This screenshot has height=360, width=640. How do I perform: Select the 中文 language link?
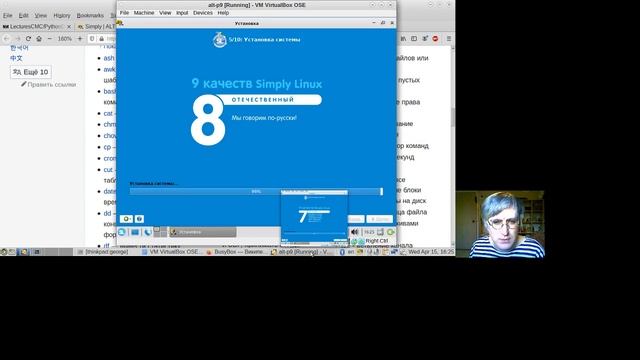16,58
